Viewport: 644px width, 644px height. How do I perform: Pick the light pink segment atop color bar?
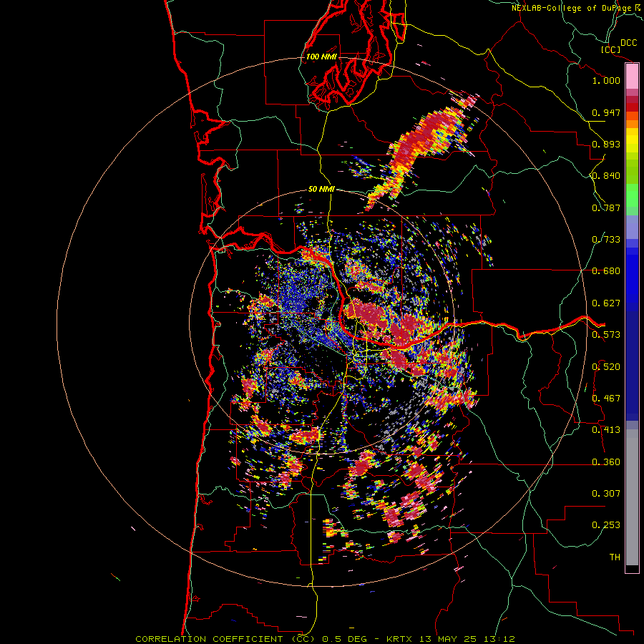(632, 76)
